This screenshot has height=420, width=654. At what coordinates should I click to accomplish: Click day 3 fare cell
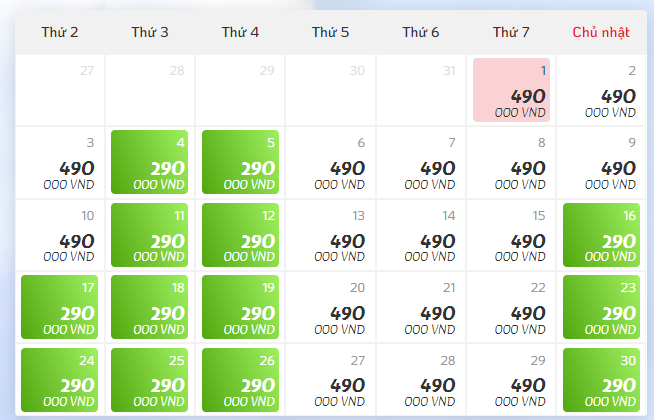[60, 162]
